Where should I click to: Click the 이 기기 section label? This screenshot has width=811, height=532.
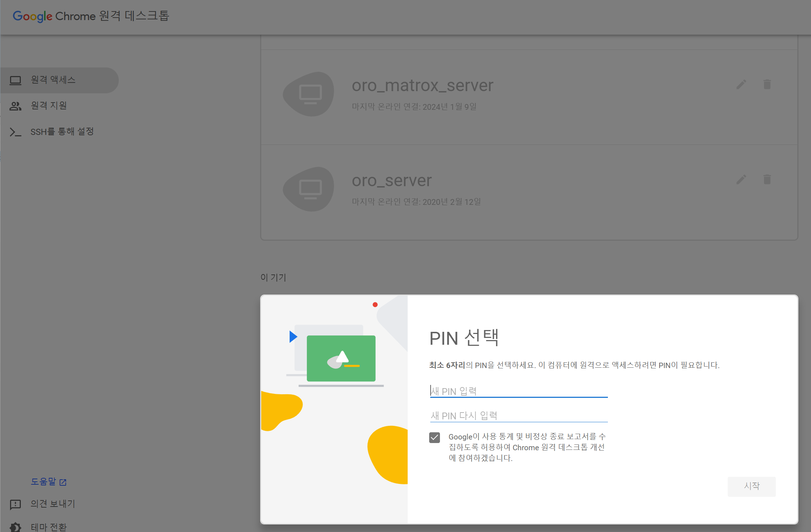(x=273, y=277)
